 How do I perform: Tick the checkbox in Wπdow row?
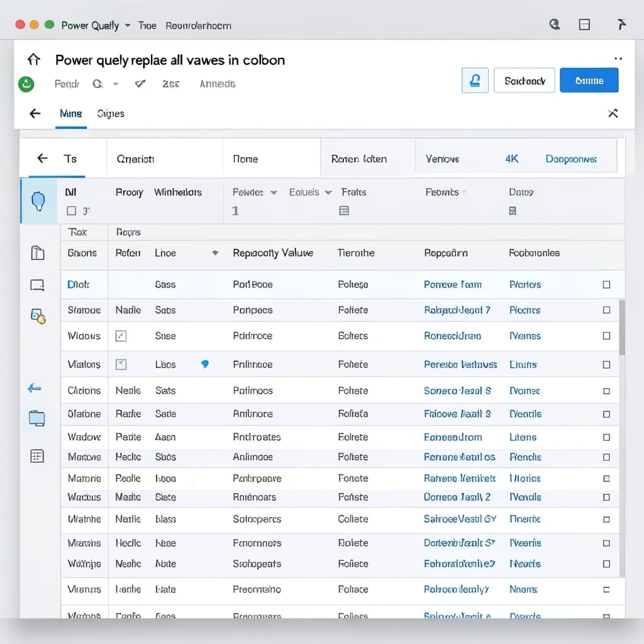pos(606,438)
